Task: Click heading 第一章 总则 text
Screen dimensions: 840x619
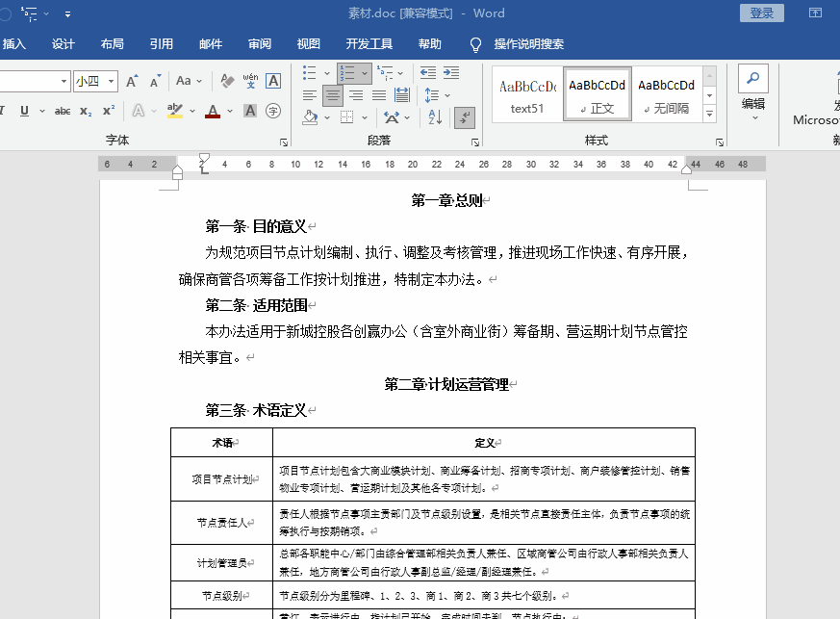Action: coord(447,200)
